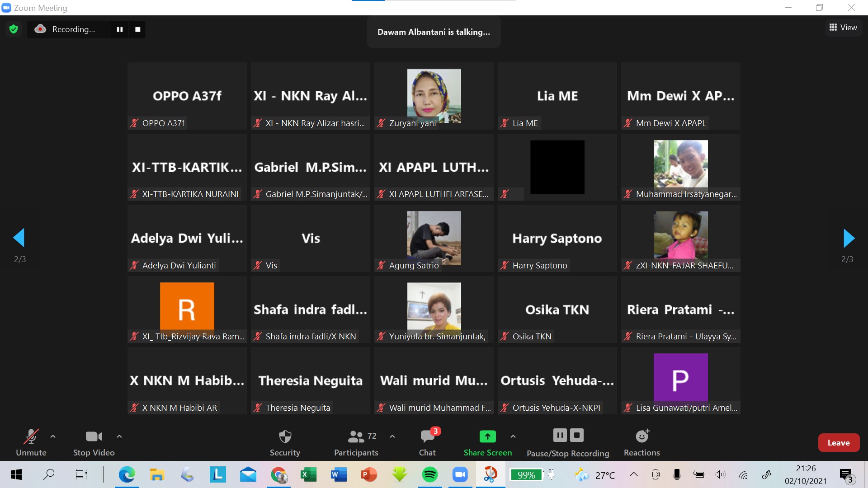Toggle Stop Video camera button
The image size is (868, 488).
pos(94,437)
